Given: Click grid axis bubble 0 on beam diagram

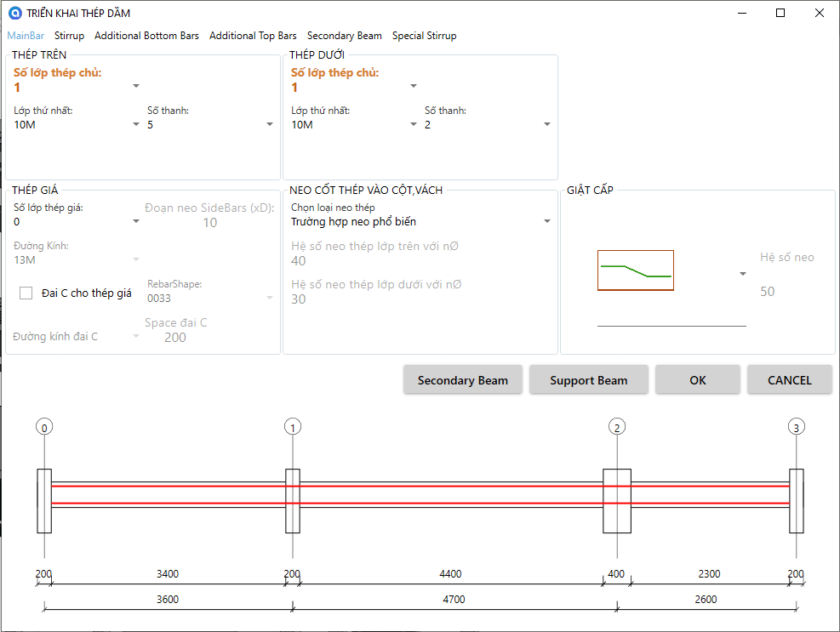Looking at the screenshot, I should coord(44,427).
